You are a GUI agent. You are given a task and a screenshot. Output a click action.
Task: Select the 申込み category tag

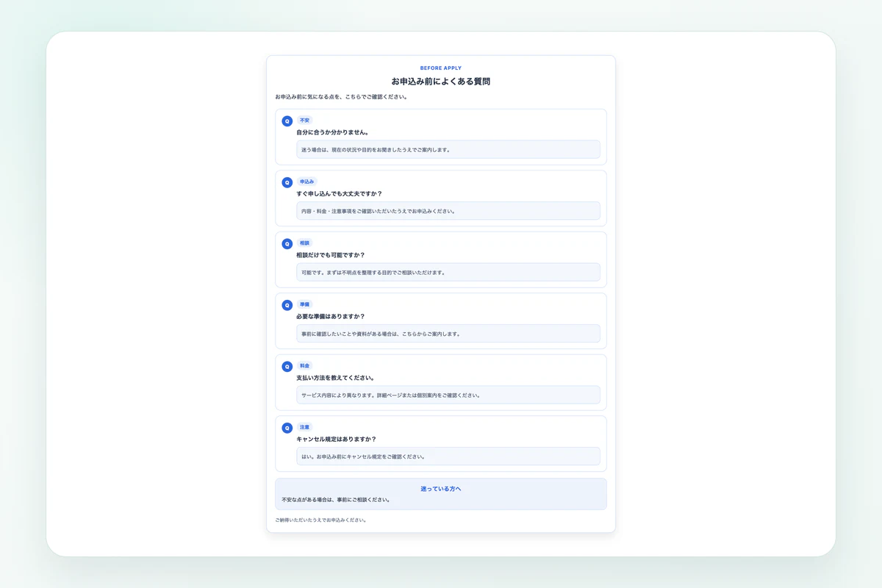pos(306,182)
